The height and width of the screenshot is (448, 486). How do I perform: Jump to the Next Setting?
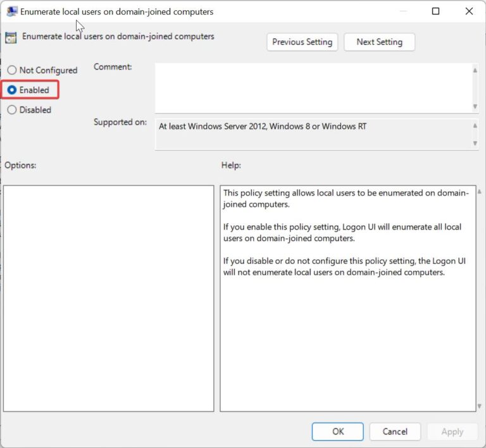(x=379, y=42)
